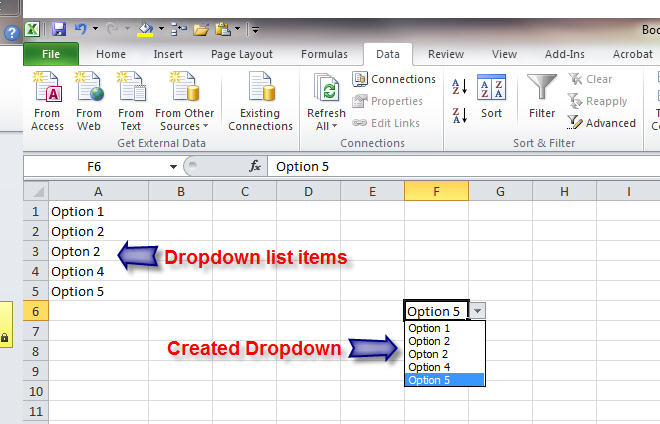The image size is (660, 424).
Task: Toggle the Filter funnel
Action: click(x=542, y=97)
